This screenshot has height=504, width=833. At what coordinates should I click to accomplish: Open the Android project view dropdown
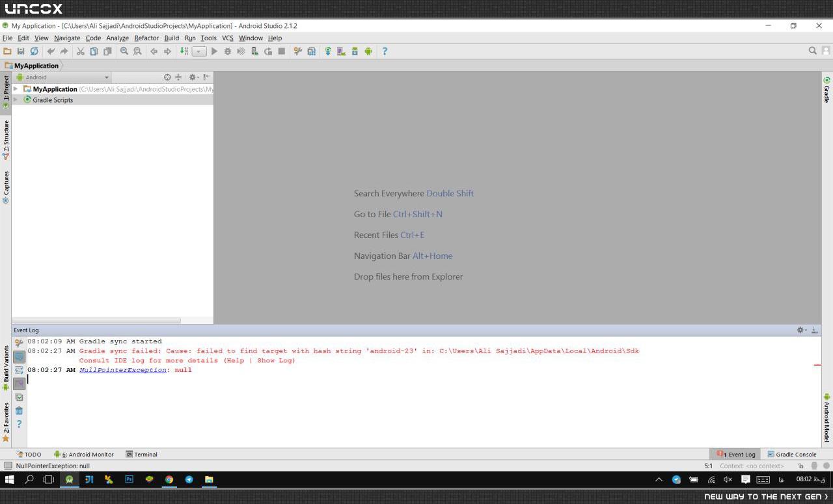[62, 77]
